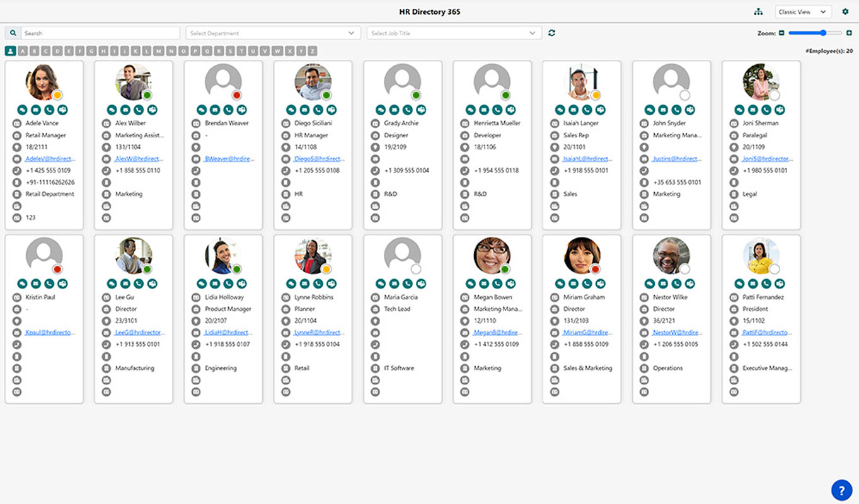Image resolution: width=859 pixels, height=504 pixels.
Task: Open the blue help question mark button
Action: click(841, 490)
